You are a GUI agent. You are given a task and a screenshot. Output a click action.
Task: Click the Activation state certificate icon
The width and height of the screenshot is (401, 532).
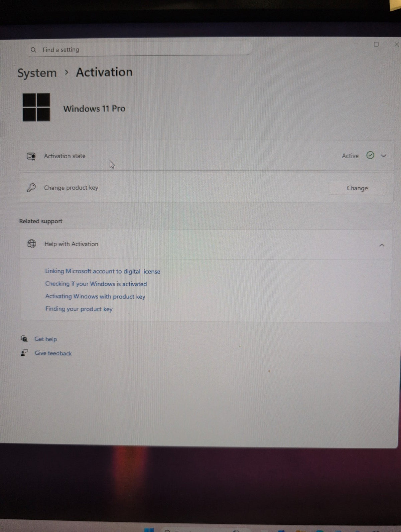pos(31,156)
